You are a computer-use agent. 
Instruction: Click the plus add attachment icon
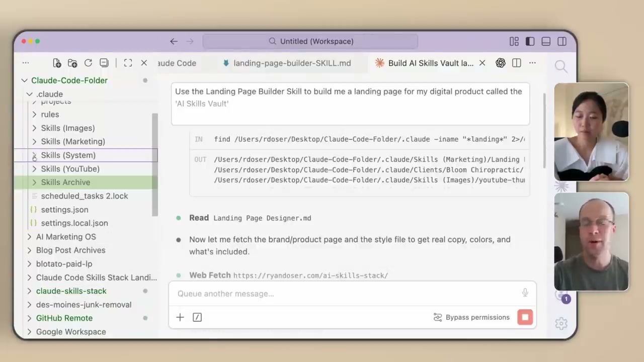tap(180, 317)
